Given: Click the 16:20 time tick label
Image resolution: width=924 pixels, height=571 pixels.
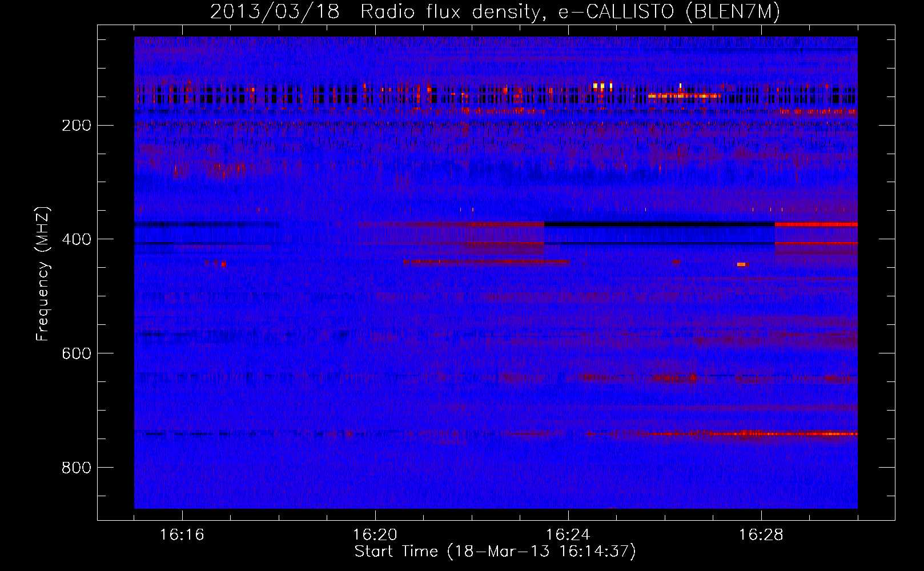Looking at the screenshot, I should coord(375,535).
